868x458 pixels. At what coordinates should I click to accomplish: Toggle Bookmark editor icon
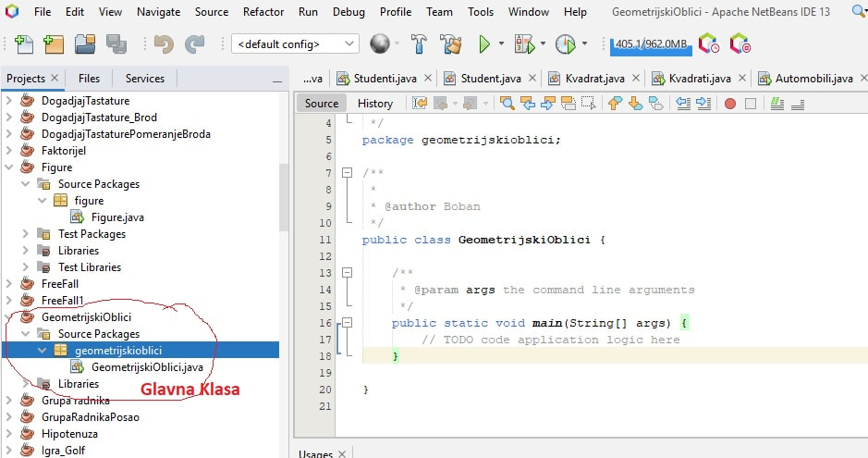click(x=655, y=103)
